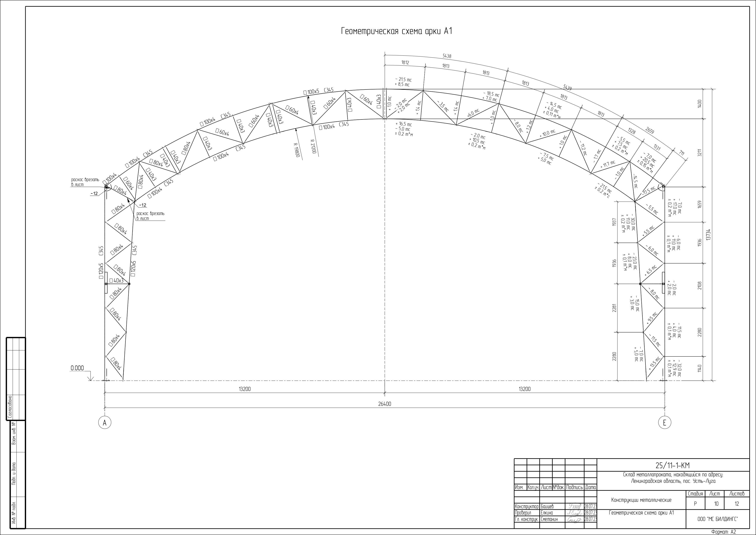Click the 'Формат: А2' label
Screen dimensions: 756x535
click(723, 532)
